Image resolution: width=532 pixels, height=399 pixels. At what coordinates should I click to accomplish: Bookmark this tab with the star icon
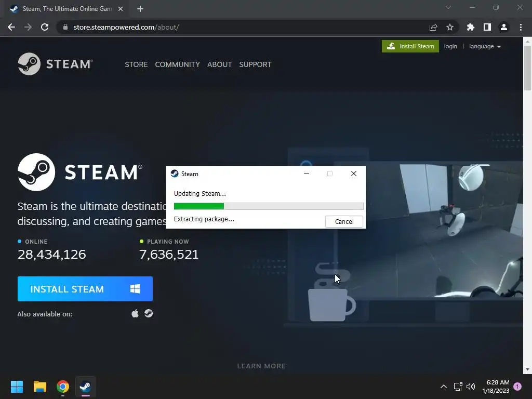[450, 27]
